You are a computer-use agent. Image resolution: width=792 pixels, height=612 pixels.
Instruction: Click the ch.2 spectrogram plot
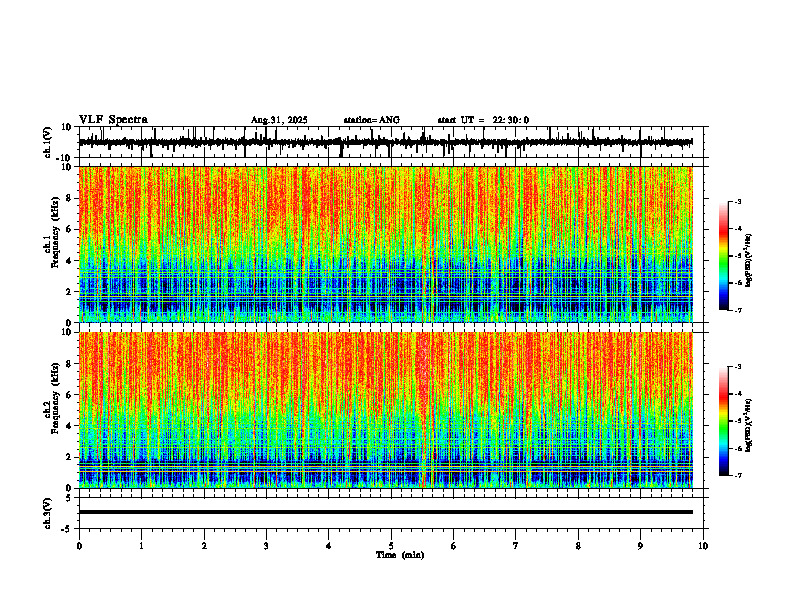point(385,410)
